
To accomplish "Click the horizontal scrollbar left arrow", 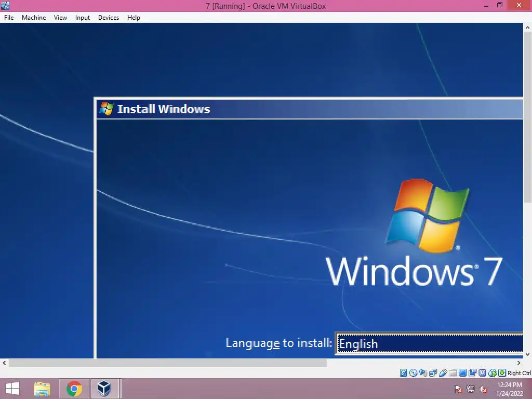I will coord(4,363).
